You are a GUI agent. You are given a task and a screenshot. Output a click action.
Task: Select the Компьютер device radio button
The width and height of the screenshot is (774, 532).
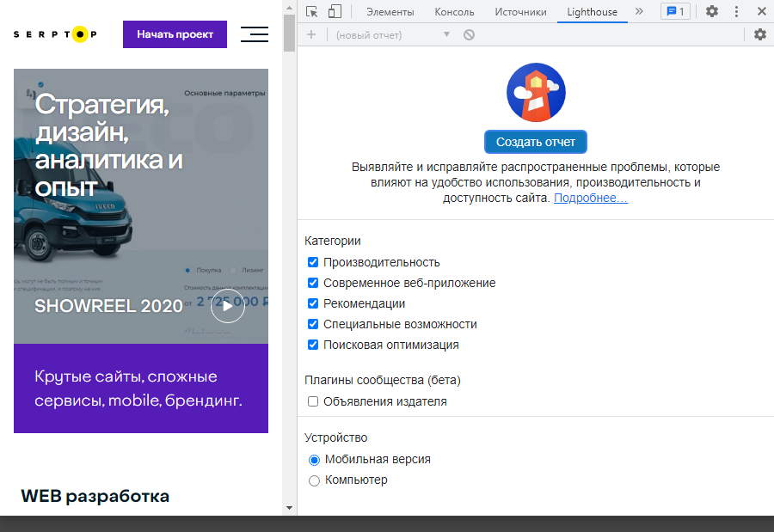coord(314,480)
